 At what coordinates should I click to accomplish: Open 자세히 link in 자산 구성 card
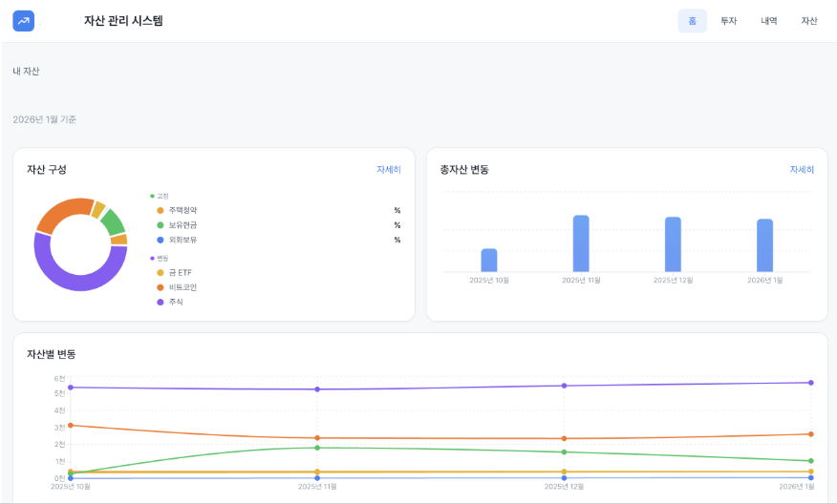(389, 170)
